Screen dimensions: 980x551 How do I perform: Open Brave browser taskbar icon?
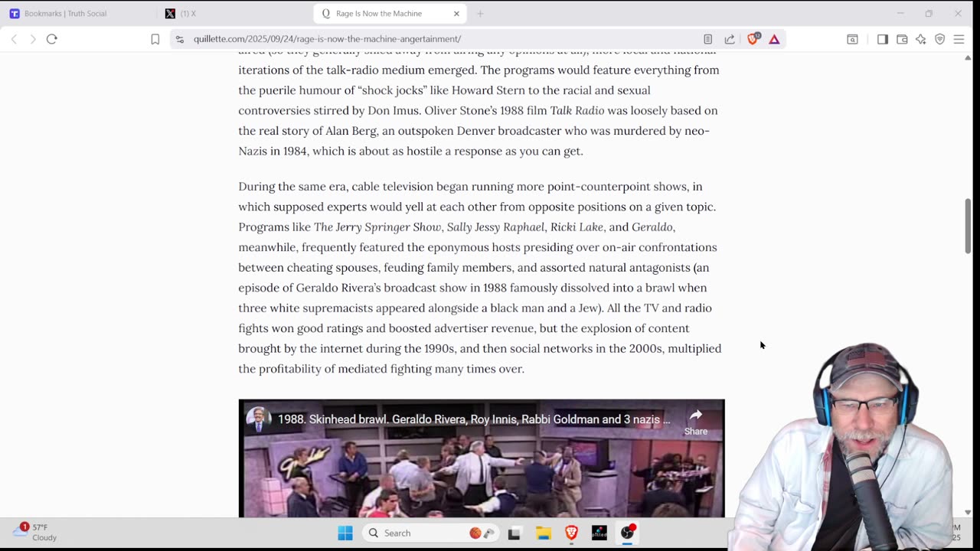pyautogui.click(x=571, y=533)
